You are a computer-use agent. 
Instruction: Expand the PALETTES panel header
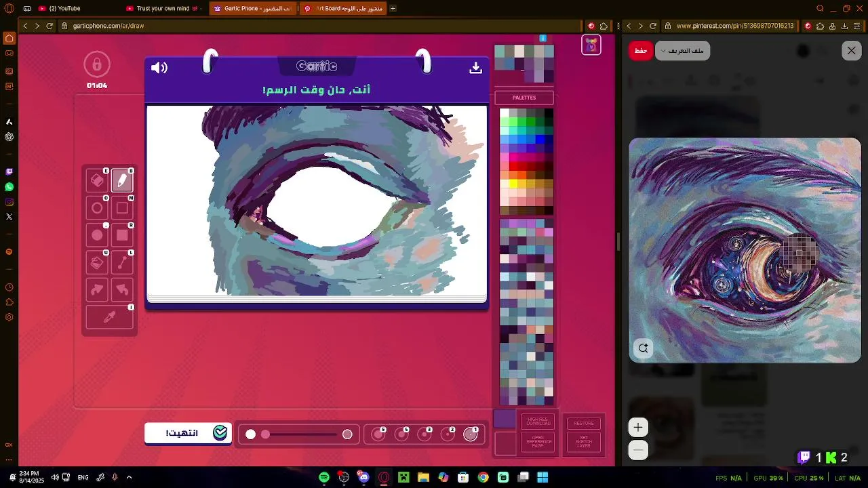tap(524, 98)
